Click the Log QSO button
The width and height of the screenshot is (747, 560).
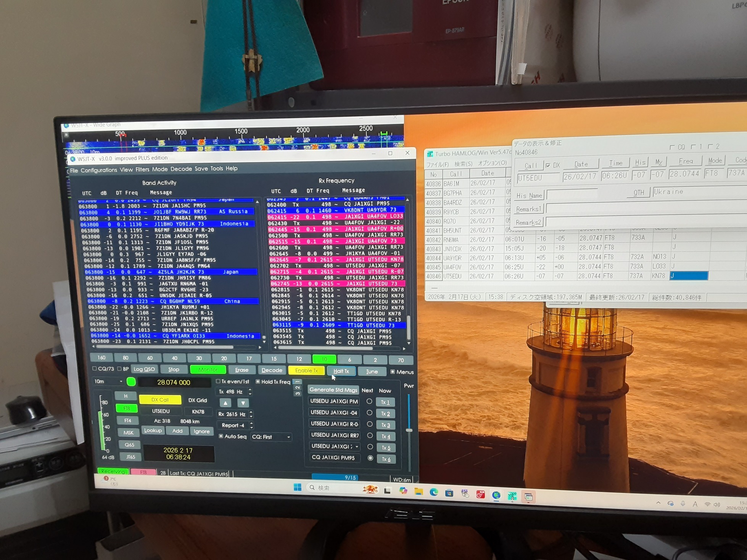point(144,369)
